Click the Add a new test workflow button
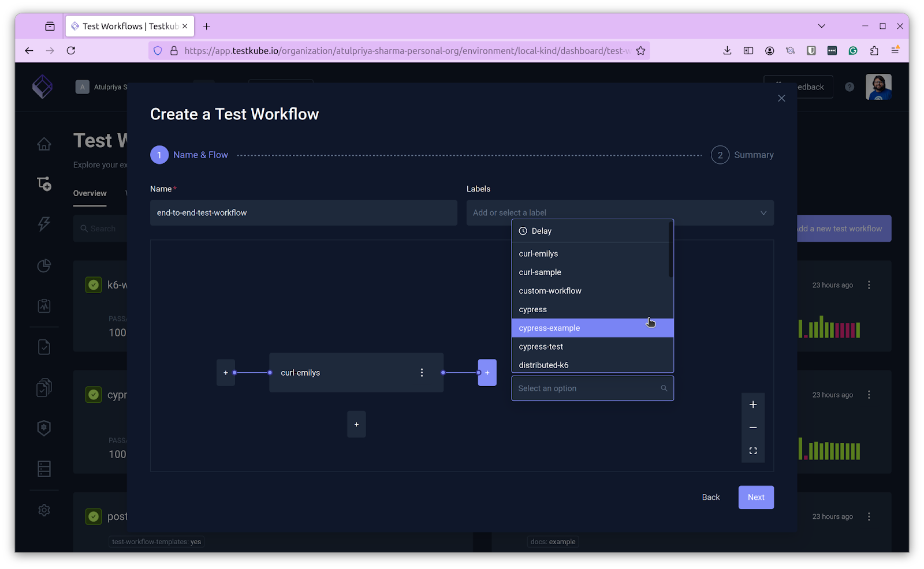The image size is (924, 569). point(844,229)
